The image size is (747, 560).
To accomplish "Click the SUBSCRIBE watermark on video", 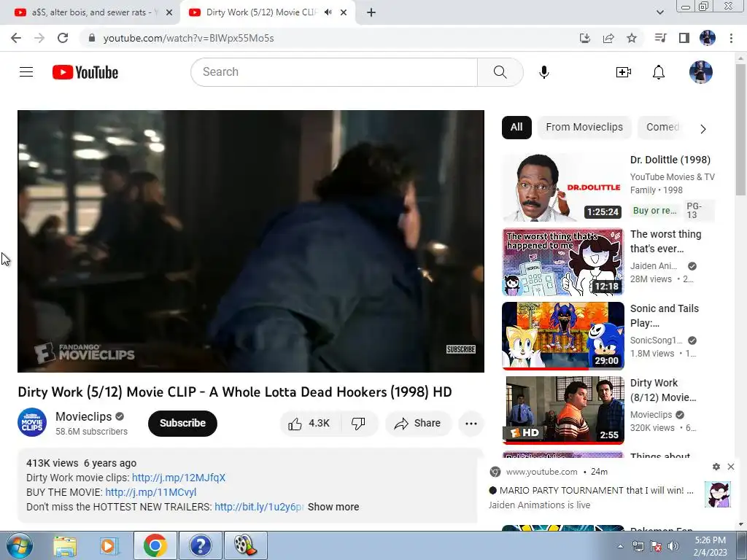I will click(461, 349).
